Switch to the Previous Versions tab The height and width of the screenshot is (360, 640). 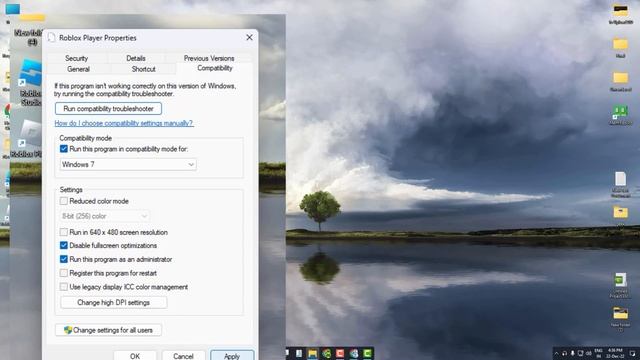coord(209,58)
